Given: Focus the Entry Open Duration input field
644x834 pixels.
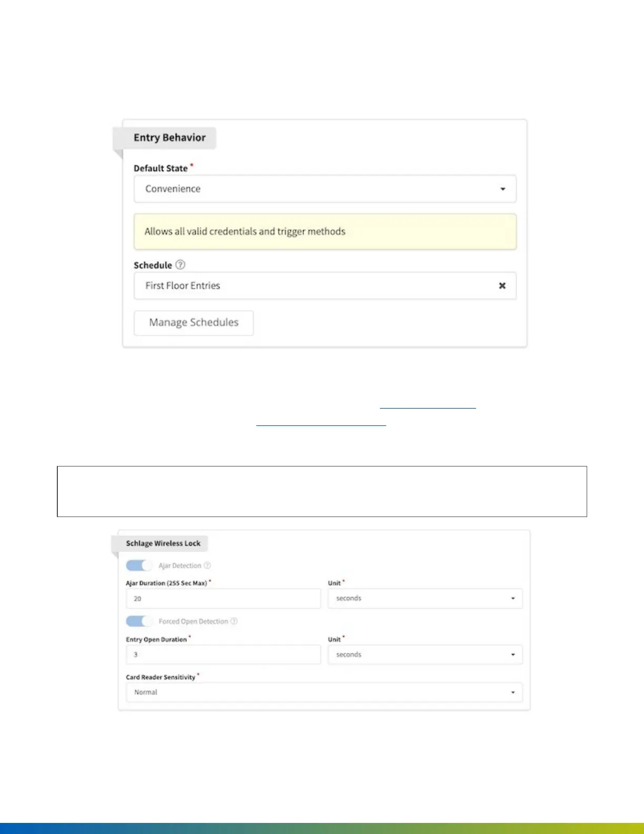Looking at the screenshot, I should point(223,654).
